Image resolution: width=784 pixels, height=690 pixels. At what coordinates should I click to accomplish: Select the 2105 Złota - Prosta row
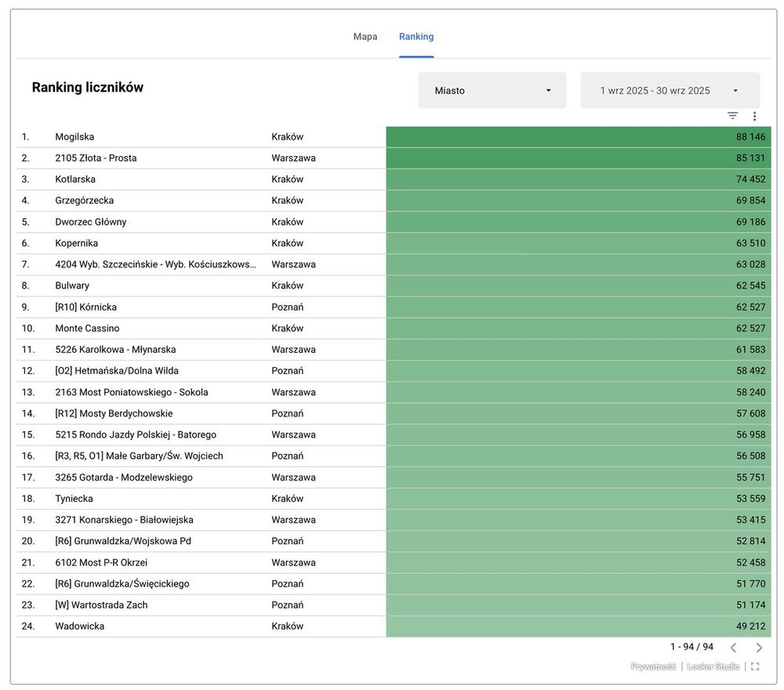point(96,158)
